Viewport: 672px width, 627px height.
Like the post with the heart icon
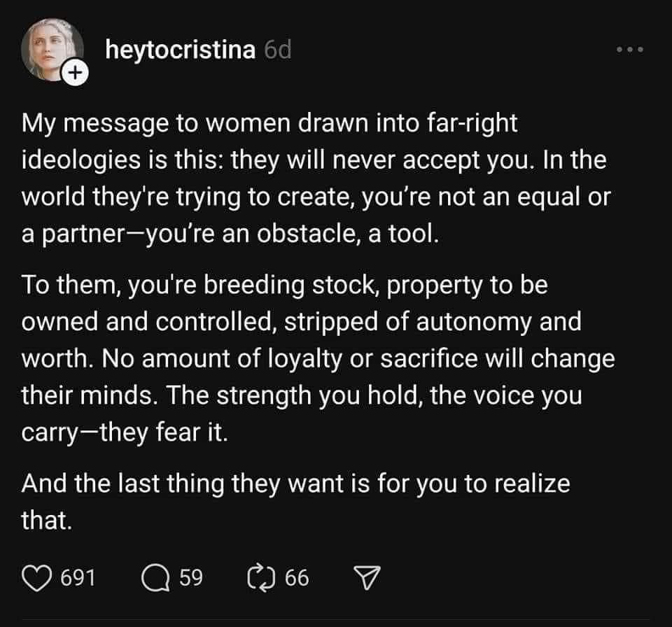click(37, 578)
